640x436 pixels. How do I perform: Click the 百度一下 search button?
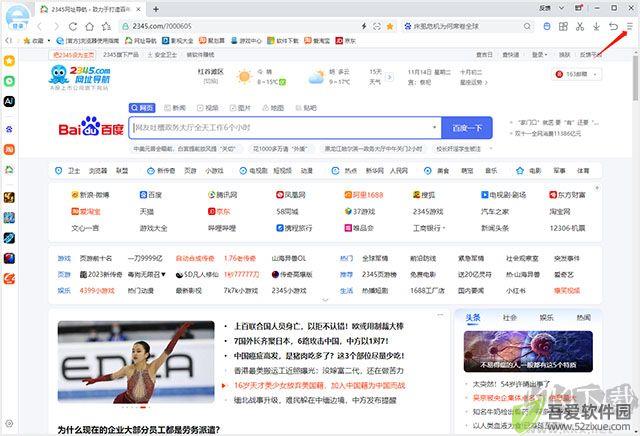tap(467, 128)
